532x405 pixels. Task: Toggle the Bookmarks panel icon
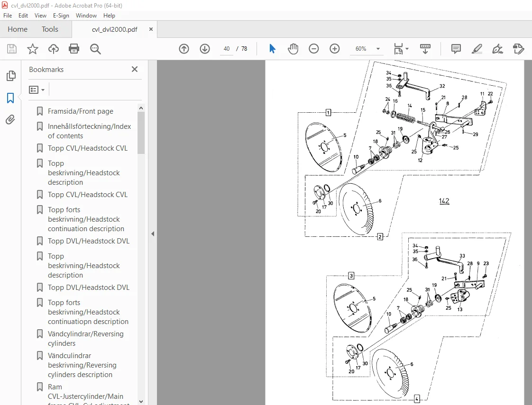point(10,98)
